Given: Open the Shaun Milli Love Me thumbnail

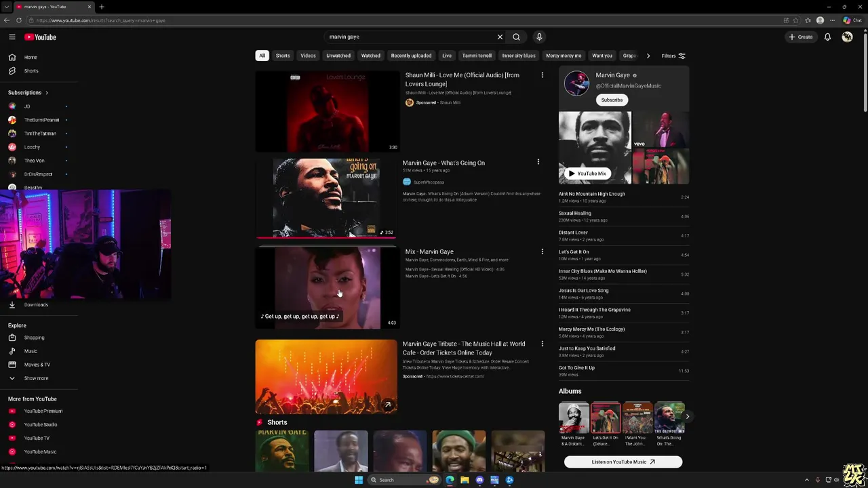Looking at the screenshot, I should coord(326,112).
